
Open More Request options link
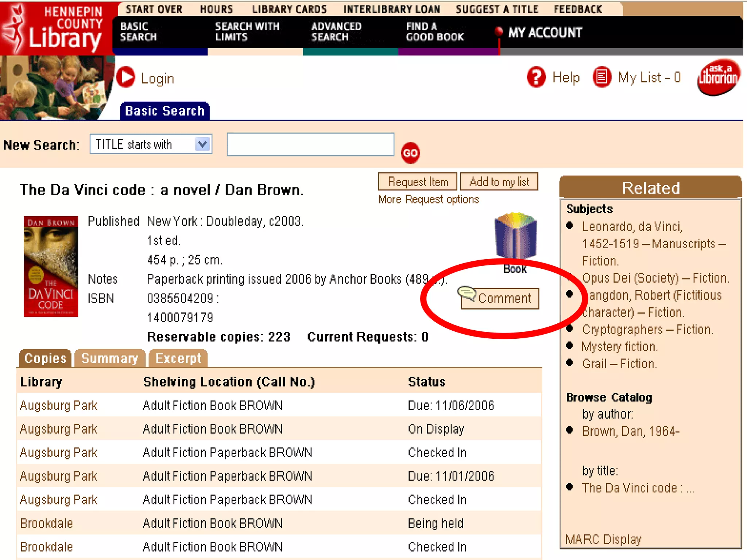click(429, 199)
